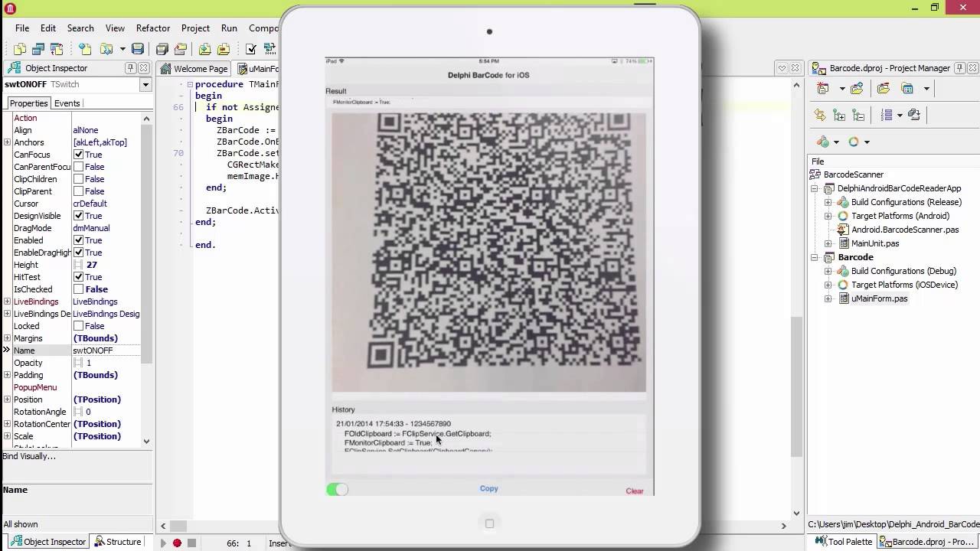Image resolution: width=980 pixels, height=551 pixels.
Task: Start macro playback with the play icon
Action: point(162,543)
